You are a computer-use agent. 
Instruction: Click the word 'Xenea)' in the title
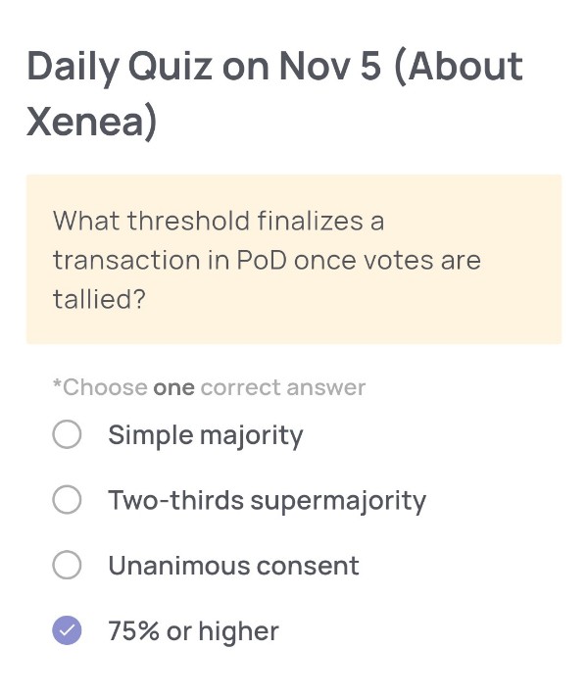tap(92, 124)
